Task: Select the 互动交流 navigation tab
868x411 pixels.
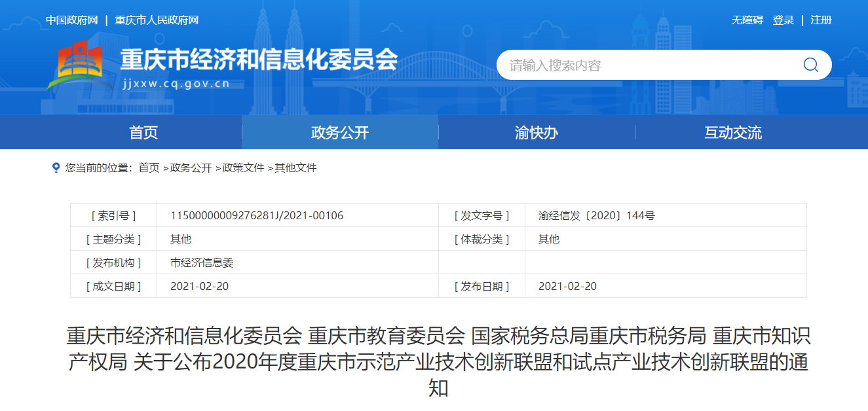Action: click(x=732, y=133)
